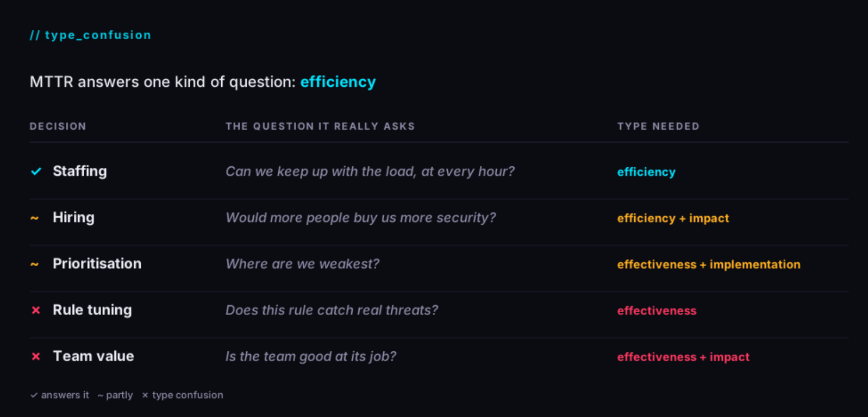The width and height of the screenshot is (868, 417).
Task: Click the cross in the 'type confusion' legend
Action: pyautogui.click(x=145, y=395)
